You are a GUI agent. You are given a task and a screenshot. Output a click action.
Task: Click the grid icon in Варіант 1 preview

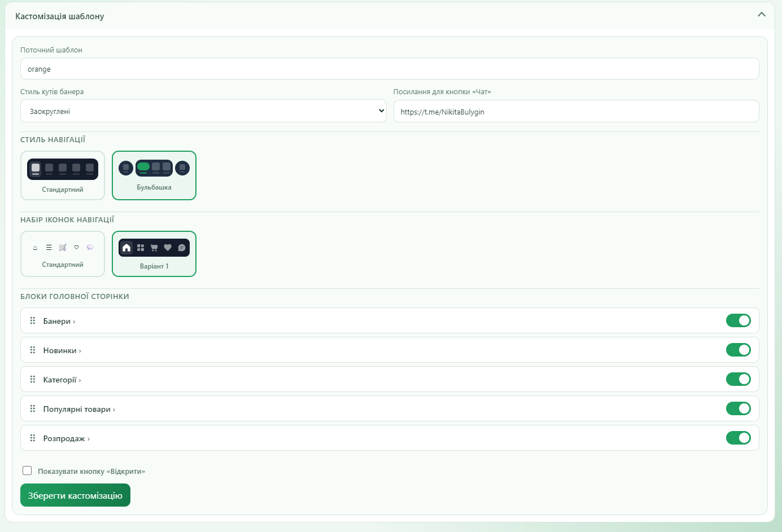pyautogui.click(x=141, y=248)
